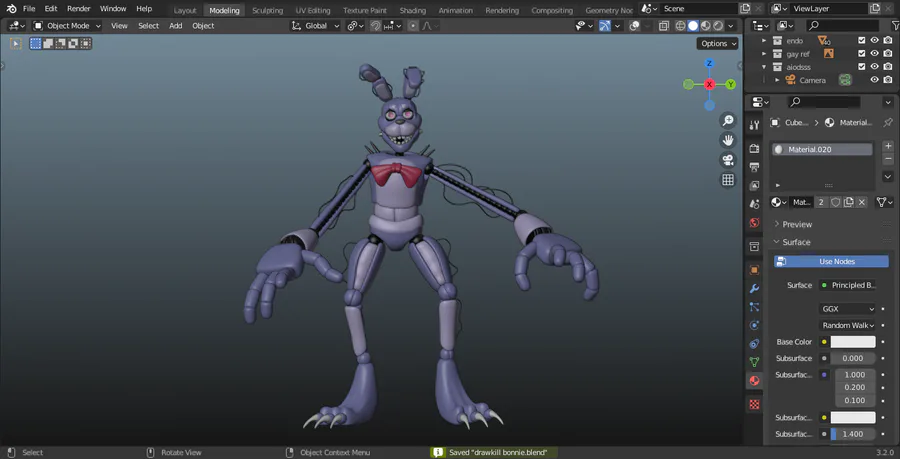Uncheck the gay ref collection checkbox

coord(862,53)
